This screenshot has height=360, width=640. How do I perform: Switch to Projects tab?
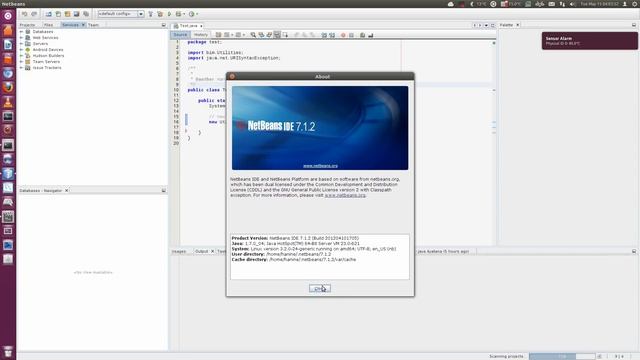pos(27,25)
